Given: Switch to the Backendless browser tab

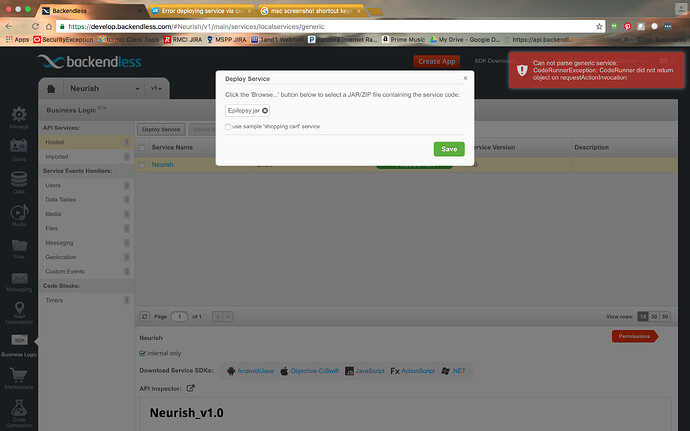Looking at the screenshot, I should [92, 11].
